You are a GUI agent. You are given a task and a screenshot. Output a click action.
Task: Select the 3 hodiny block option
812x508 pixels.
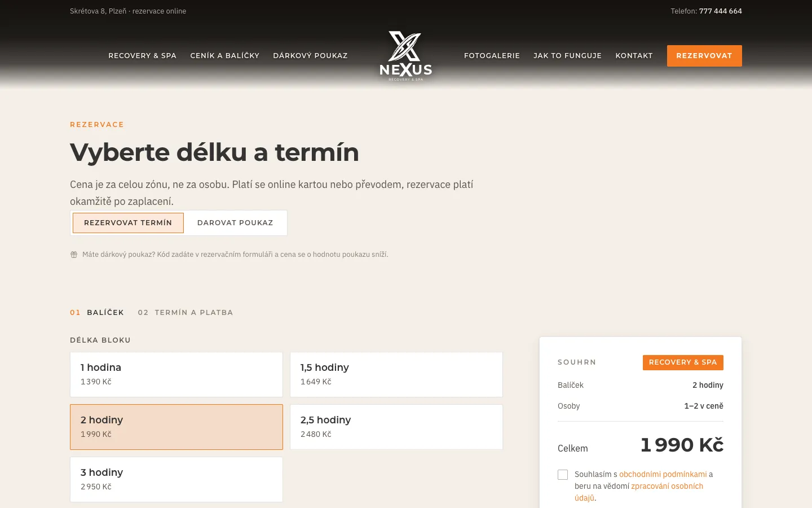tap(176, 480)
